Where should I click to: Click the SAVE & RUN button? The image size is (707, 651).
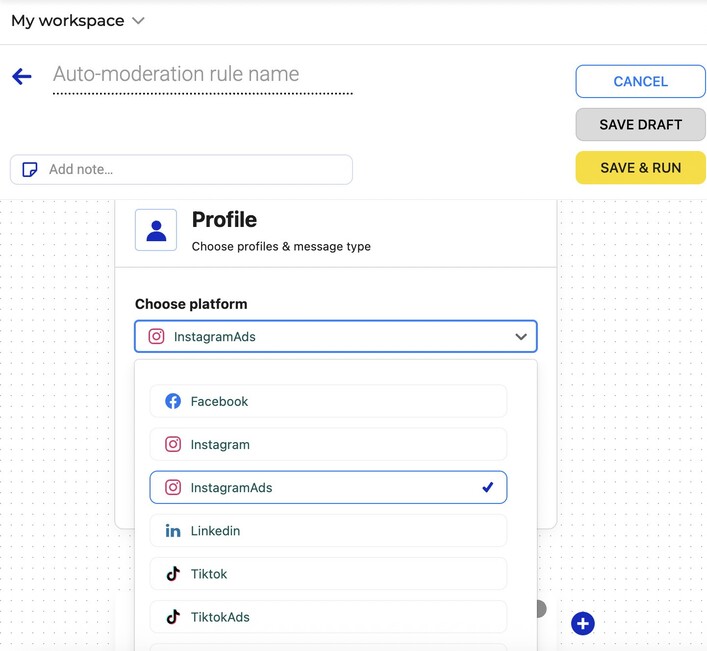coord(640,168)
